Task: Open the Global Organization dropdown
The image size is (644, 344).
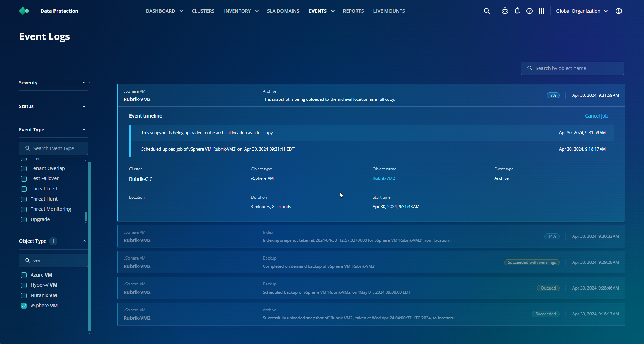Action: coord(582,11)
